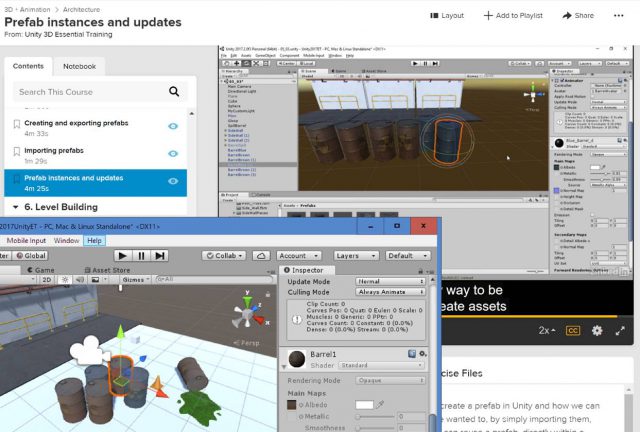Click the Layout button
This screenshot has width=640, height=432.
(x=447, y=16)
